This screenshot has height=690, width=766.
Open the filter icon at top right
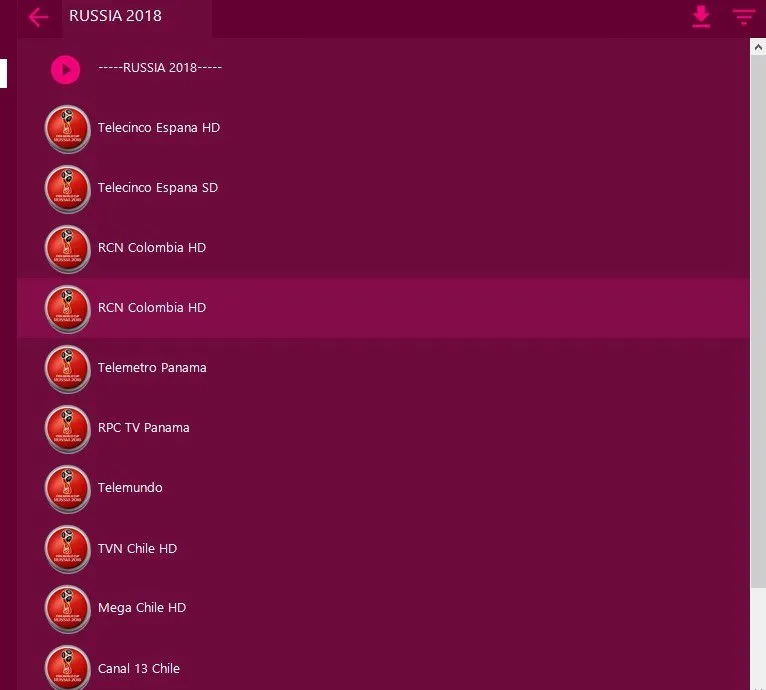pyautogui.click(x=744, y=17)
